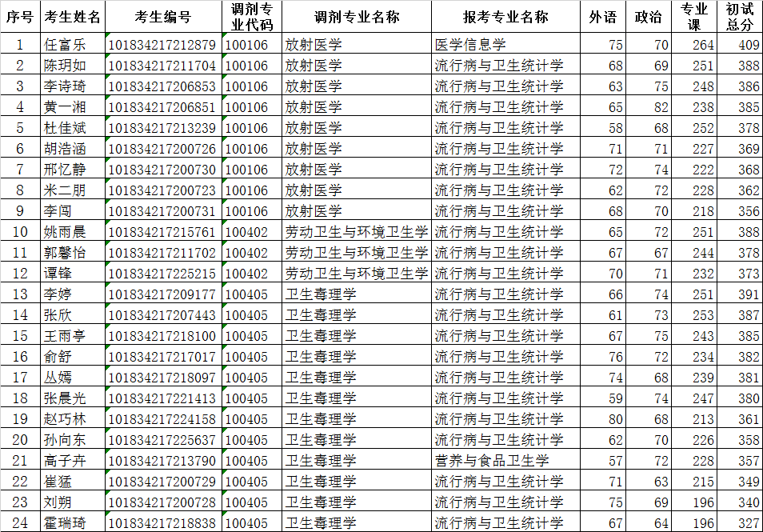Click the 考生姓名 column header
This screenshot has height=532, width=763.
72,17
